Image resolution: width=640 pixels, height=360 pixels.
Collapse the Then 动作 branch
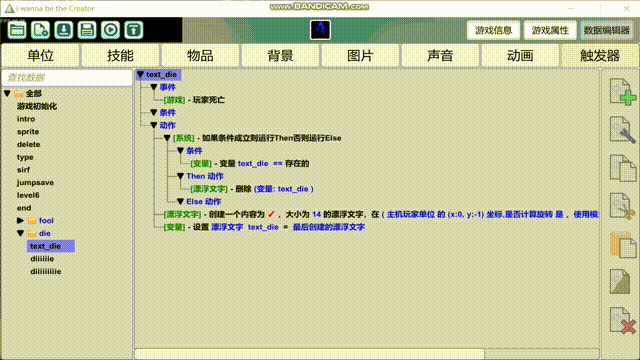[x=180, y=176]
